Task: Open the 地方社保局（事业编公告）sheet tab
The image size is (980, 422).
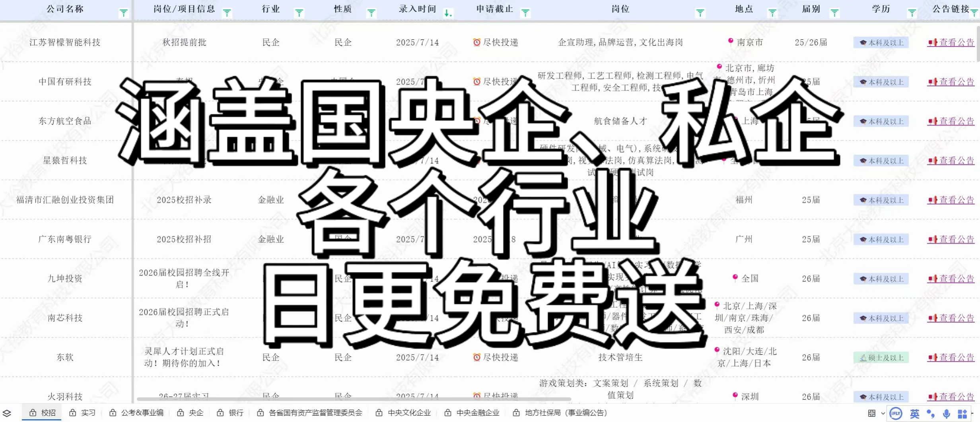Action: [560, 413]
